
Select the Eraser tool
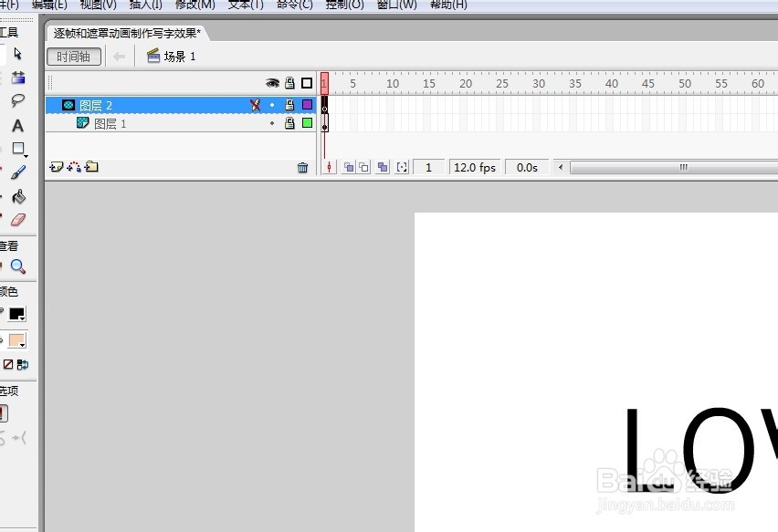tap(16, 219)
